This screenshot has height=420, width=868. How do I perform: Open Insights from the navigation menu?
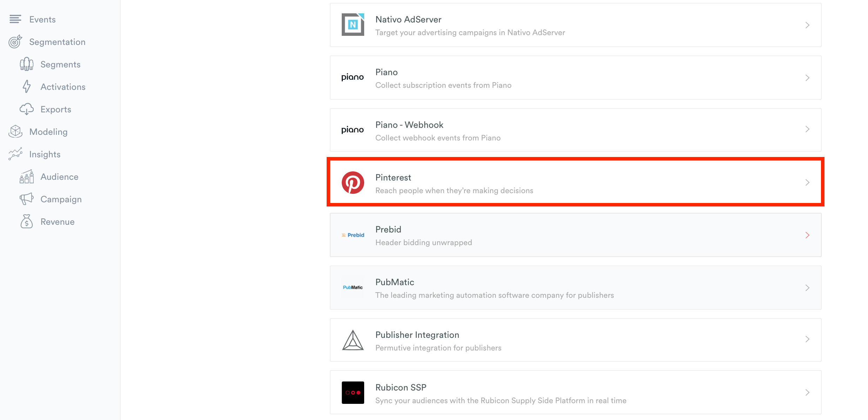pos(45,154)
